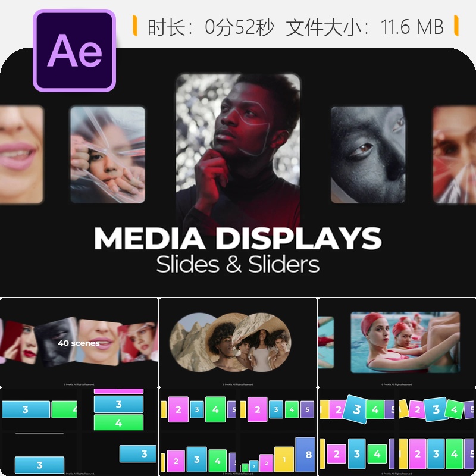Click the MEDIA DISPLAYS title text

pos(238,238)
